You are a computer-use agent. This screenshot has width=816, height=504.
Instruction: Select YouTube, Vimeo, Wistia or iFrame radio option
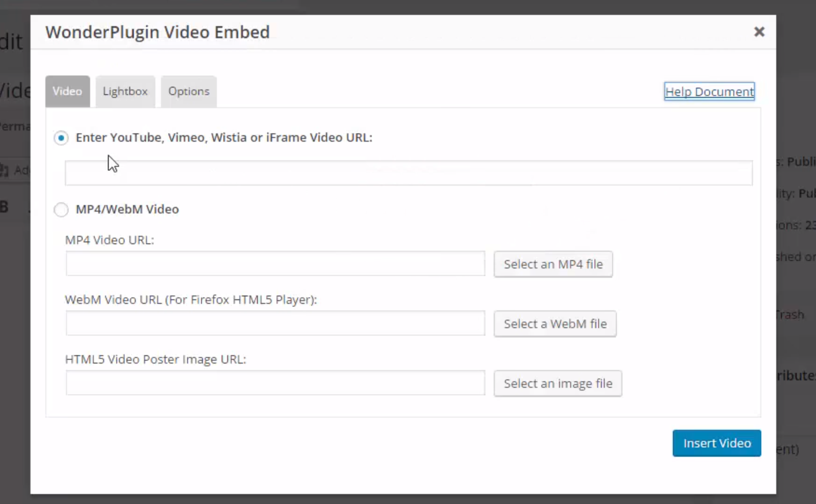[61, 138]
